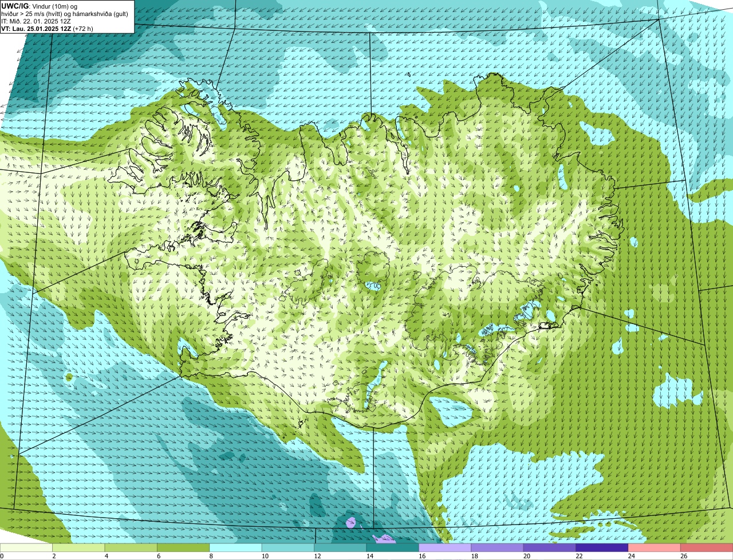Click the legend tick label '26'
This screenshot has height=560, width=733.
(684, 556)
